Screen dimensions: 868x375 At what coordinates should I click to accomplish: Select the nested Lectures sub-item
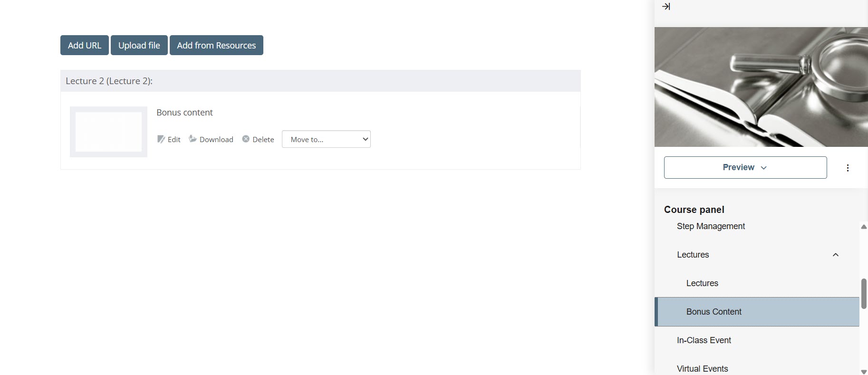[x=702, y=283]
